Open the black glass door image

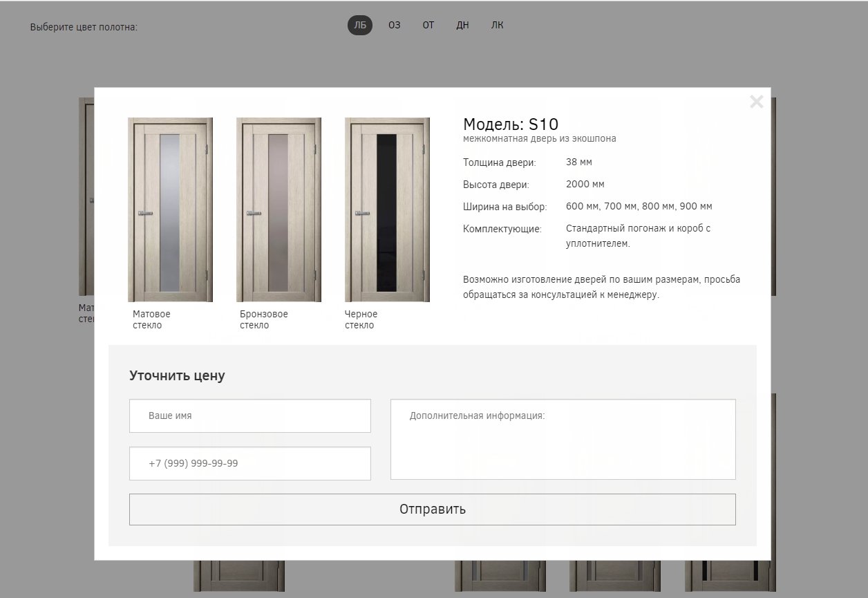pos(387,209)
